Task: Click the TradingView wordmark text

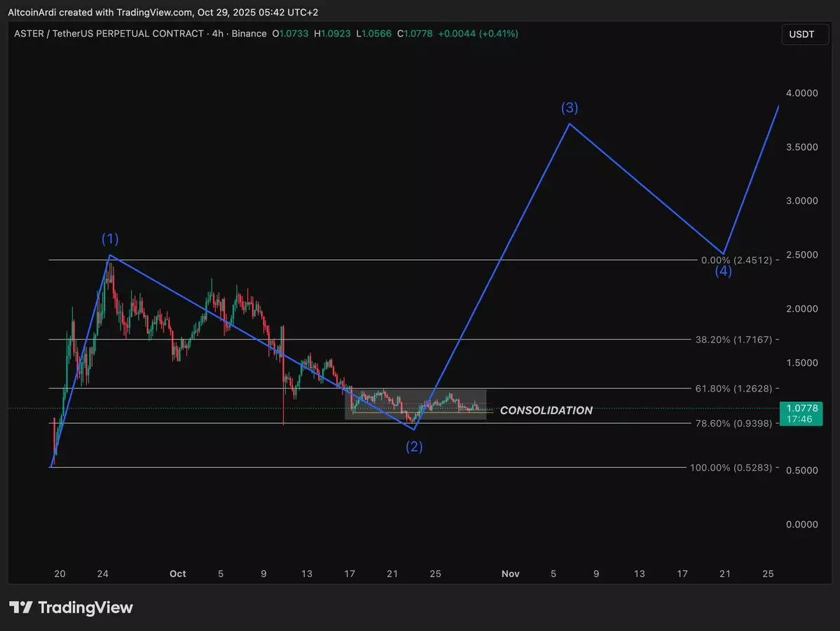Action: (85, 607)
